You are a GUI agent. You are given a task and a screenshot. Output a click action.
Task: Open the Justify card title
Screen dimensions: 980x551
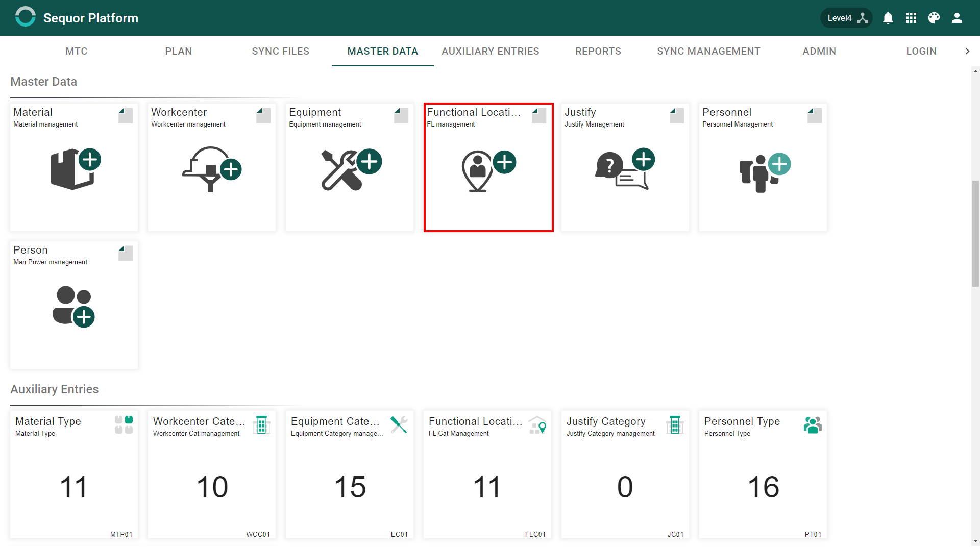(580, 112)
